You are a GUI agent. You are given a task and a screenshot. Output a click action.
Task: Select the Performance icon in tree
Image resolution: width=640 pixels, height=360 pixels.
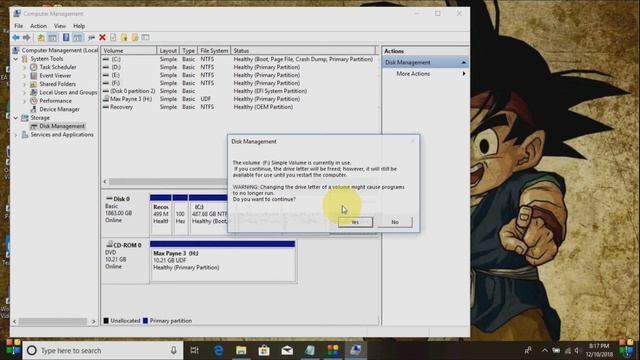[34, 101]
